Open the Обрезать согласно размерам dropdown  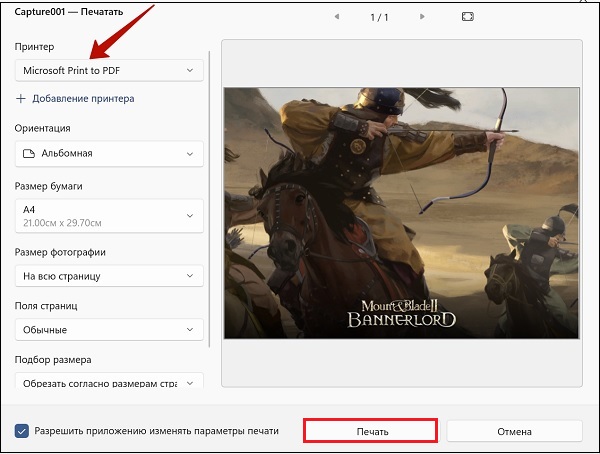(109, 381)
